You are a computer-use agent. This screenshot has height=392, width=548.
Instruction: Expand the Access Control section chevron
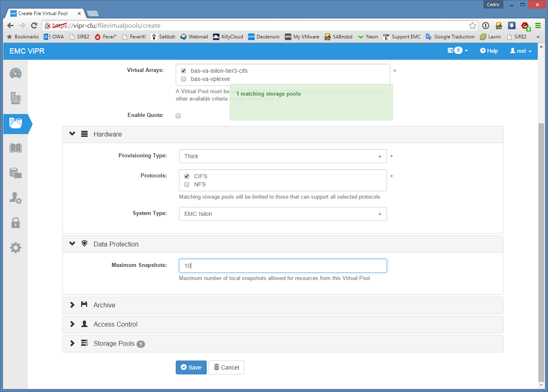pos(72,324)
